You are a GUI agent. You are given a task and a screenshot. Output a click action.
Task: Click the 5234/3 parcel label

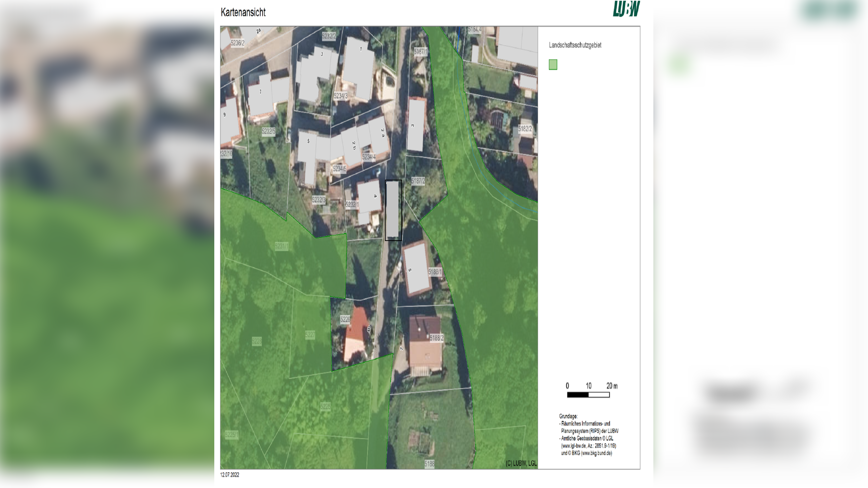[x=340, y=96]
